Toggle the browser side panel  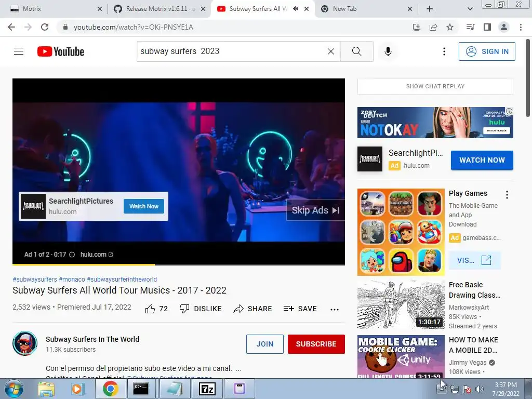[x=487, y=27]
